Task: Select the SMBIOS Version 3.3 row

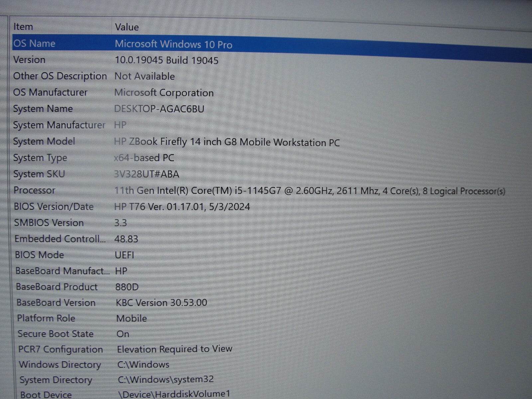Action: (x=100, y=222)
